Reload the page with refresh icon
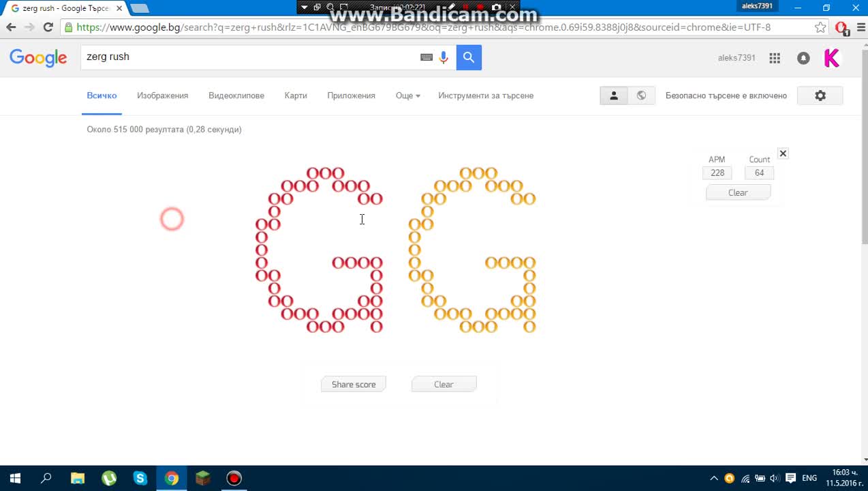The image size is (868, 491). click(x=48, y=27)
